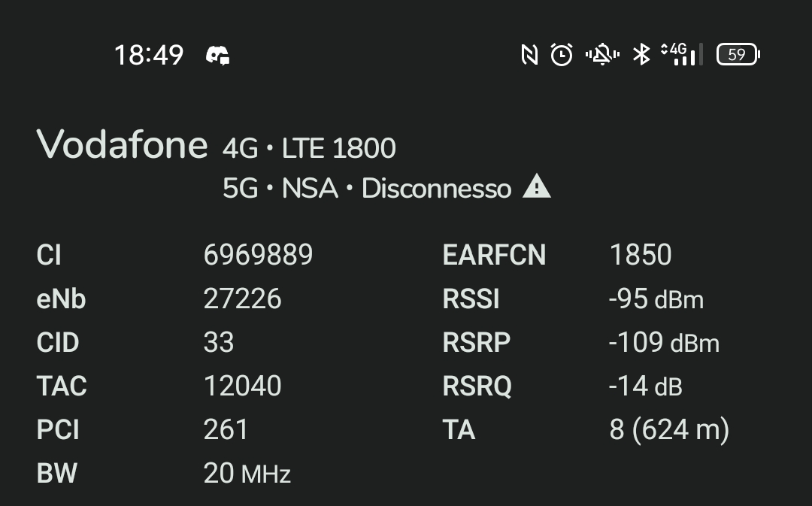Tap the EARFCN value 1850
The height and width of the screenshot is (506, 812).
[x=641, y=254]
